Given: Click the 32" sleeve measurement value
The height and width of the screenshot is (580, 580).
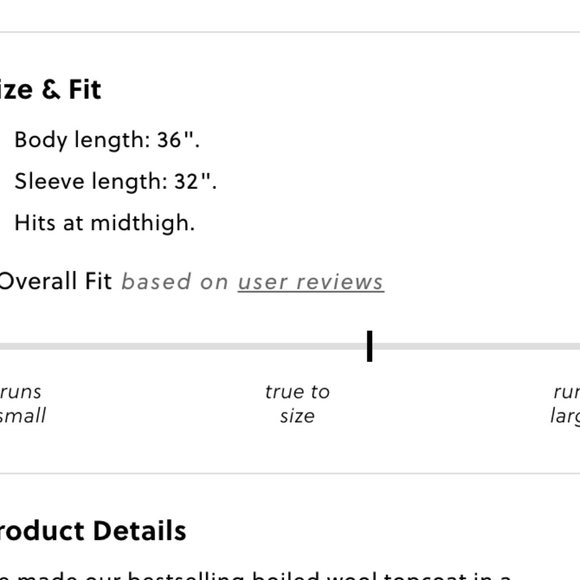Looking at the screenshot, I should tap(195, 181).
